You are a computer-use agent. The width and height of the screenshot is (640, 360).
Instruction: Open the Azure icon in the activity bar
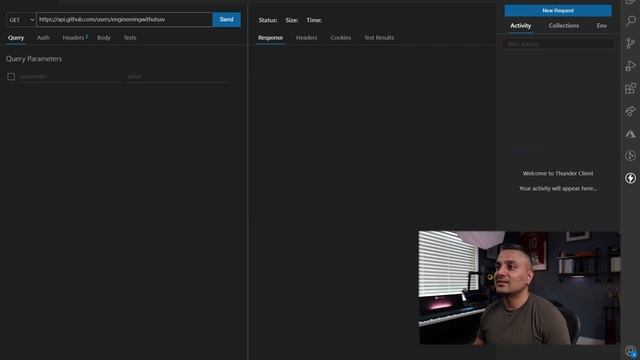[631, 133]
